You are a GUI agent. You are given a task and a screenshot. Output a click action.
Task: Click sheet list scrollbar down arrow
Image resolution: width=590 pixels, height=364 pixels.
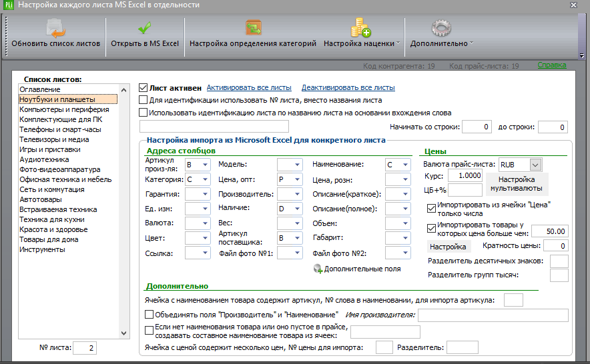[123, 333]
